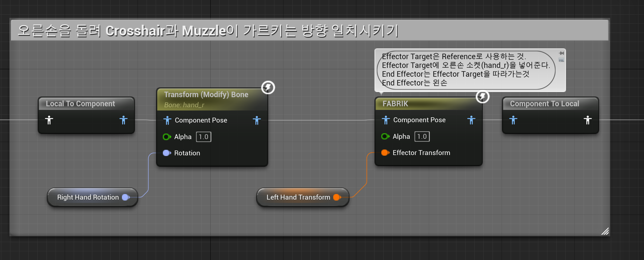The height and width of the screenshot is (260, 644).
Task: Click the Transform Bone Alpha pin
Action: click(167, 137)
